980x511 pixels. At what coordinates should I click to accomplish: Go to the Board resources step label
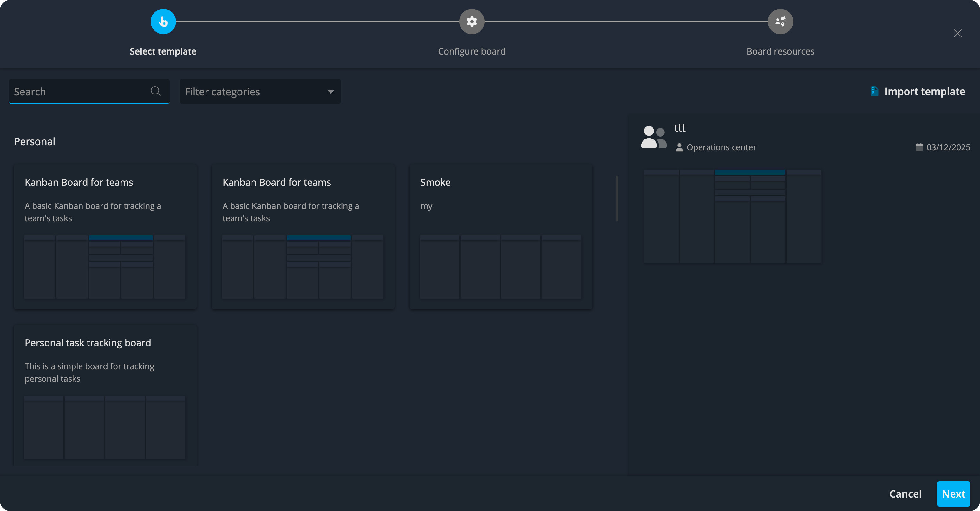coord(780,51)
